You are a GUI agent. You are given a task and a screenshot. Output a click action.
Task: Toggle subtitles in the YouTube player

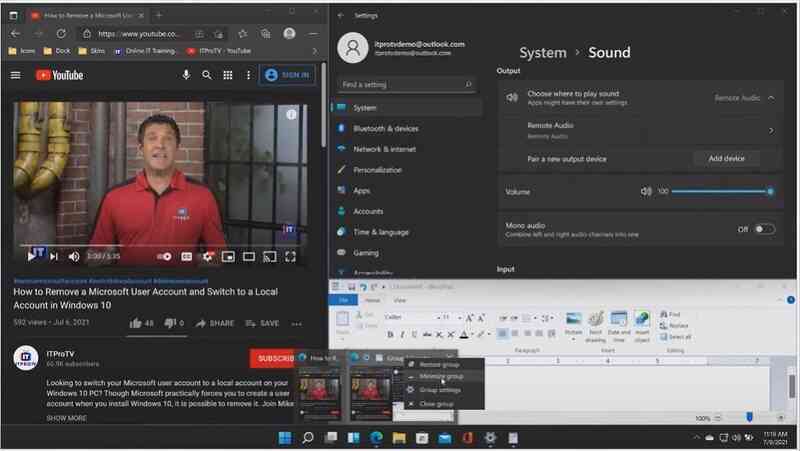(x=187, y=256)
